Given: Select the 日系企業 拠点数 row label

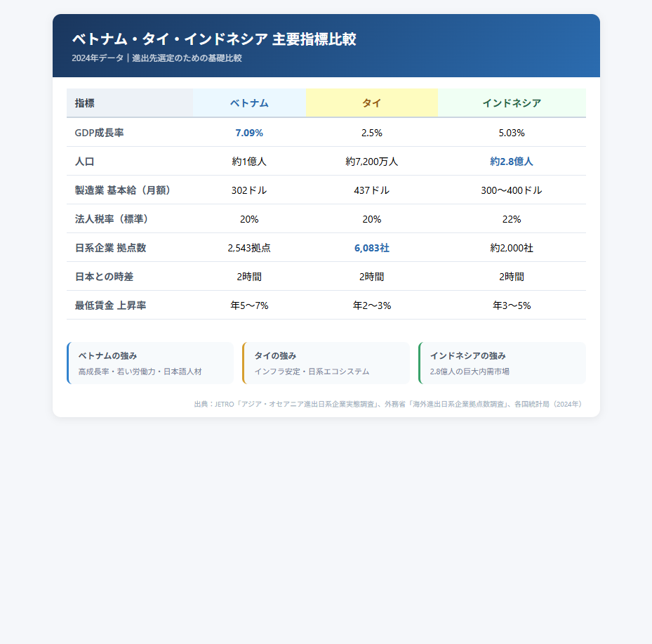Looking at the screenshot, I should coord(110,248).
